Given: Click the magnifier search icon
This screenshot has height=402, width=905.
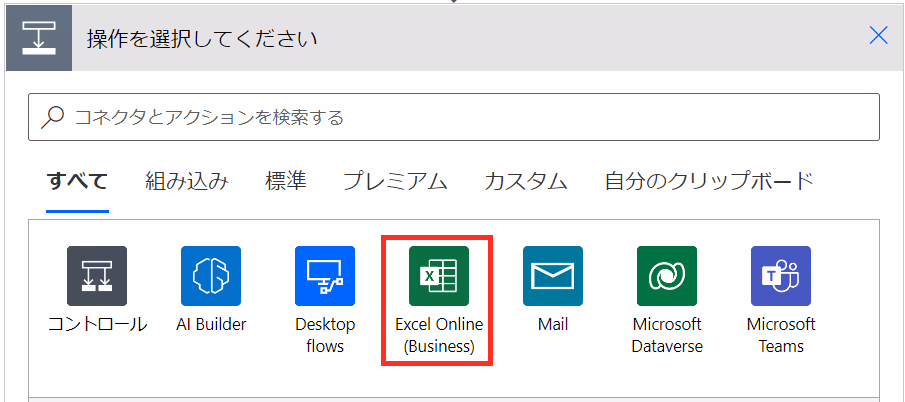Looking at the screenshot, I should tap(53, 118).
